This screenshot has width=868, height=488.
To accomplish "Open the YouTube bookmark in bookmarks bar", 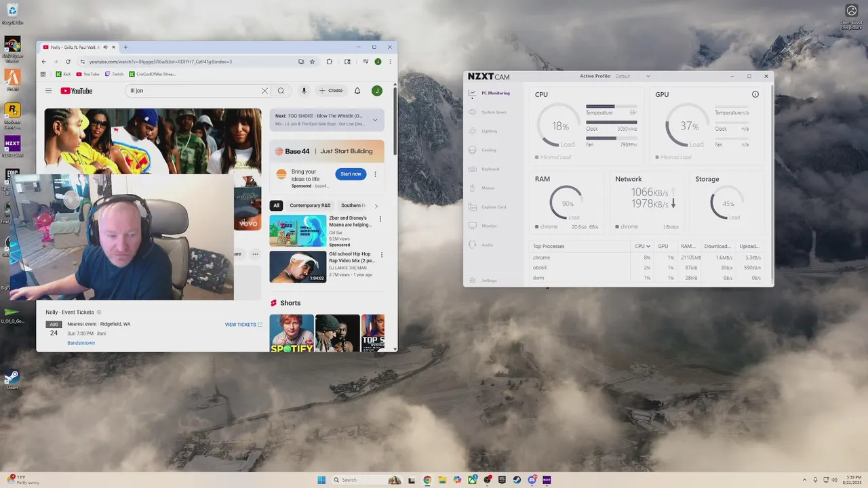I will point(87,74).
